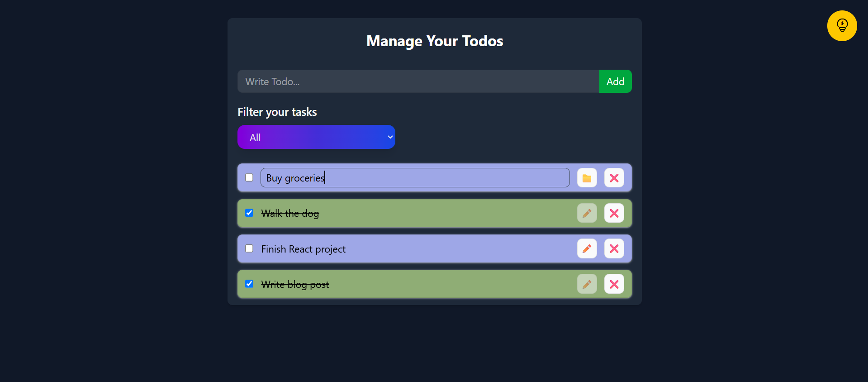
Task: Remove 'Walk the dog' from the list
Action: tap(613, 213)
